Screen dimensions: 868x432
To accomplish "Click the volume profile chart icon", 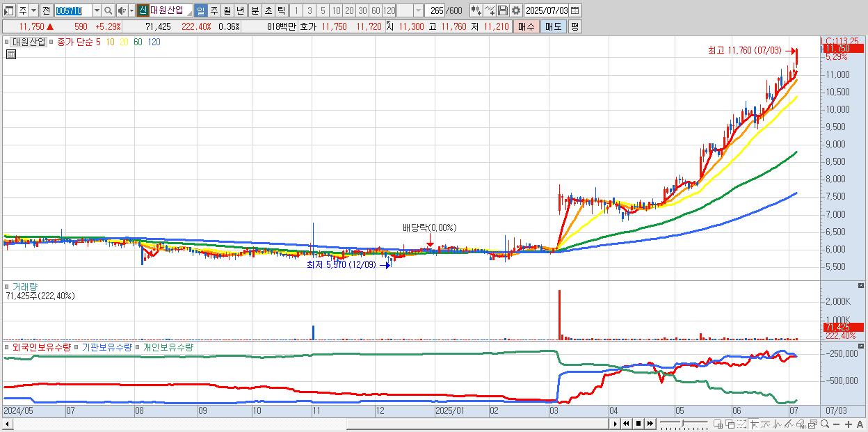I will 801,424.
